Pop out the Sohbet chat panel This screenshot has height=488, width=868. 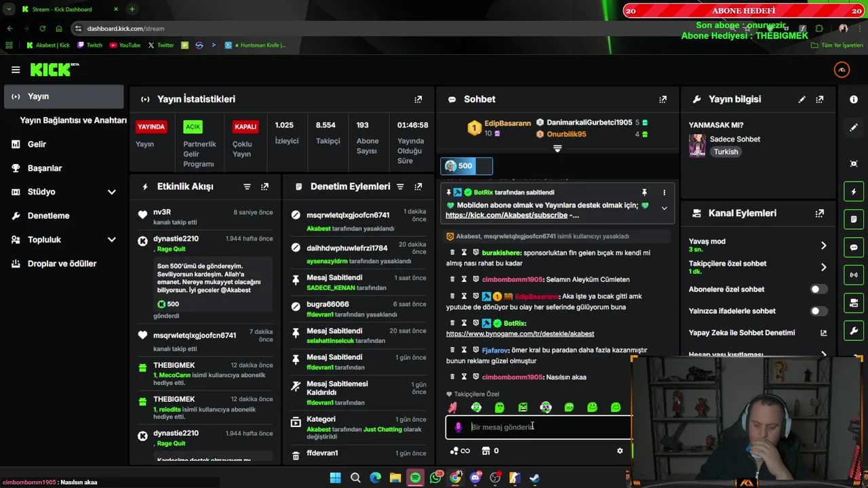tap(663, 99)
